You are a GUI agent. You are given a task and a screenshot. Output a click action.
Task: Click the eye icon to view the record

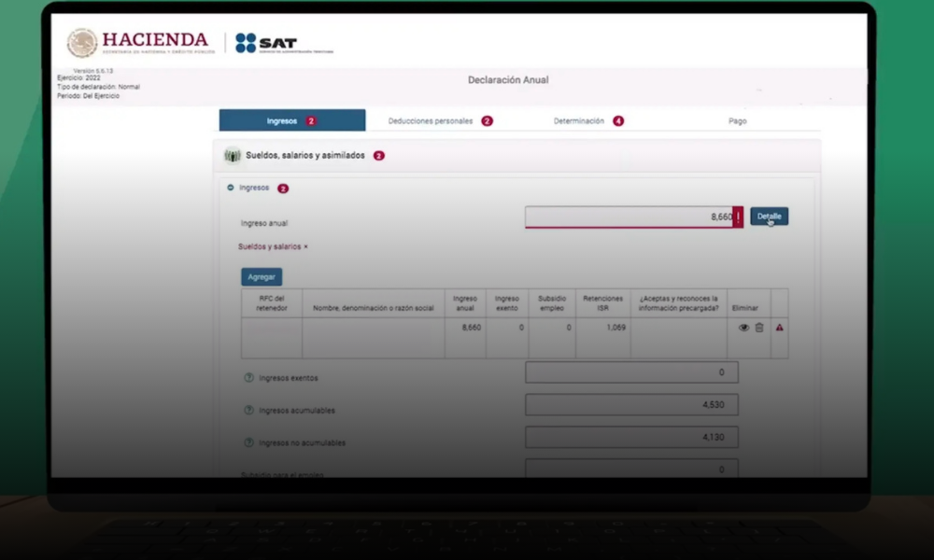pos(743,328)
